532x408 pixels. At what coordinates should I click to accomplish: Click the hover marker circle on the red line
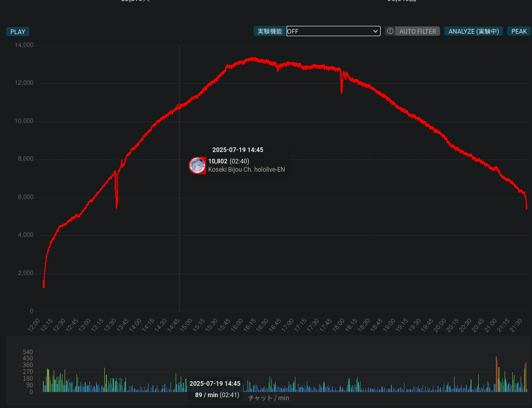point(179,106)
